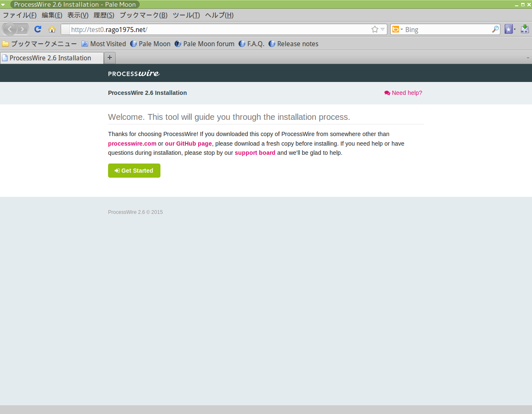This screenshot has width=532, height=414.
Task: Click the ProcessWire logo in the header
Action: tap(134, 73)
